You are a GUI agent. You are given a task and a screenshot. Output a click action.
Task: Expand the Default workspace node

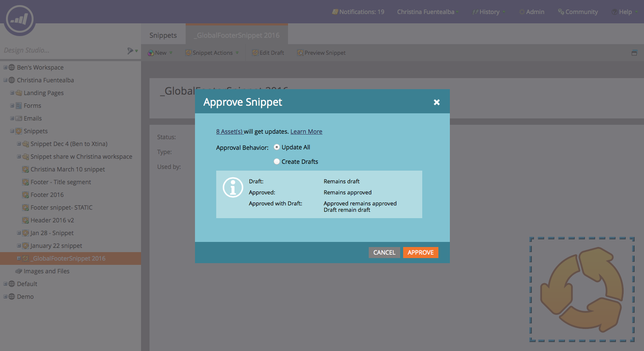pyautogui.click(x=6, y=284)
